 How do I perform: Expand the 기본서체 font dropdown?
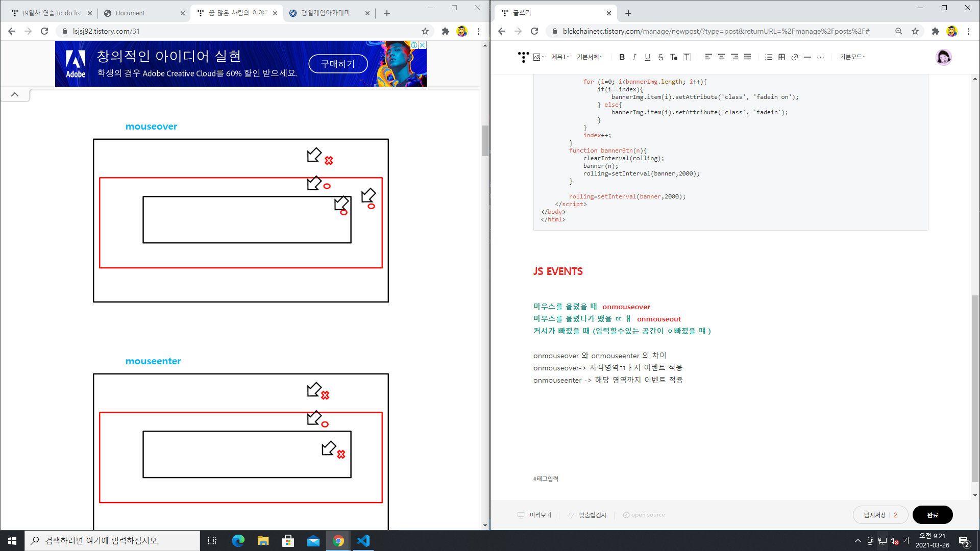point(590,57)
